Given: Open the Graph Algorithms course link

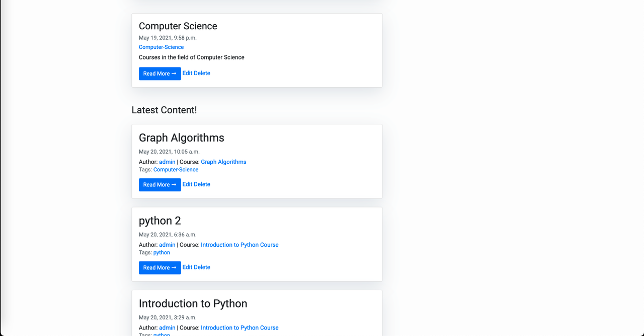Looking at the screenshot, I should click(223, 162).
